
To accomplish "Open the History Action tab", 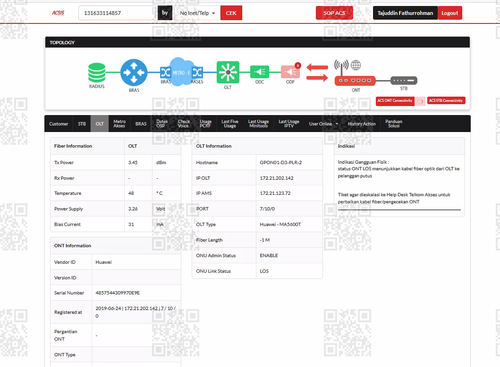I will 362,124.
